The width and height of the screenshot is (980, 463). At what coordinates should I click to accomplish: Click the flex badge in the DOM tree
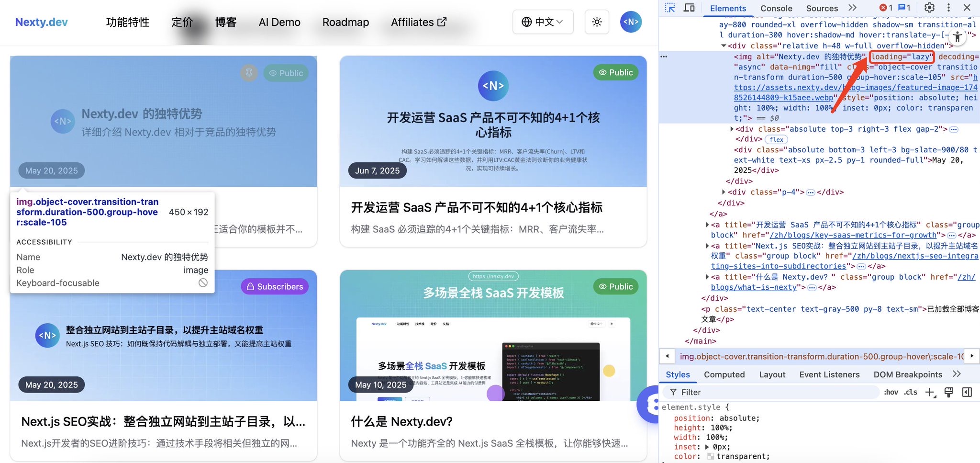[777, 139]
